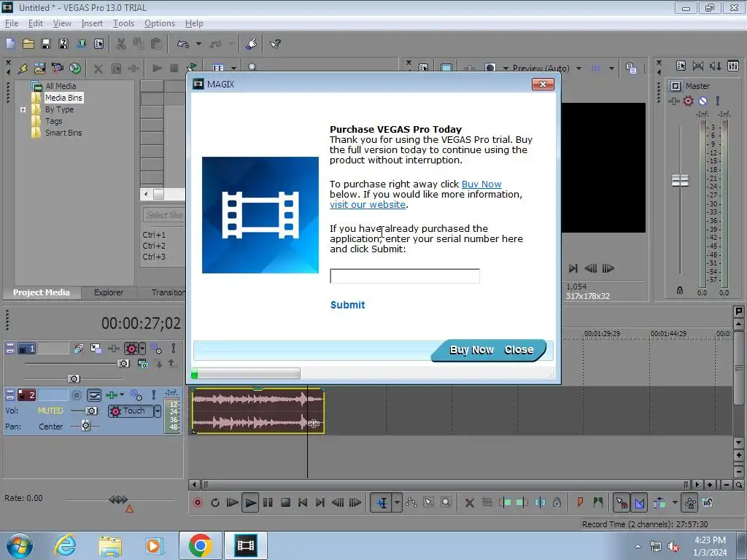
Task: Open the Insert menu
Action: pyautogui.click(x=92, y=23)
